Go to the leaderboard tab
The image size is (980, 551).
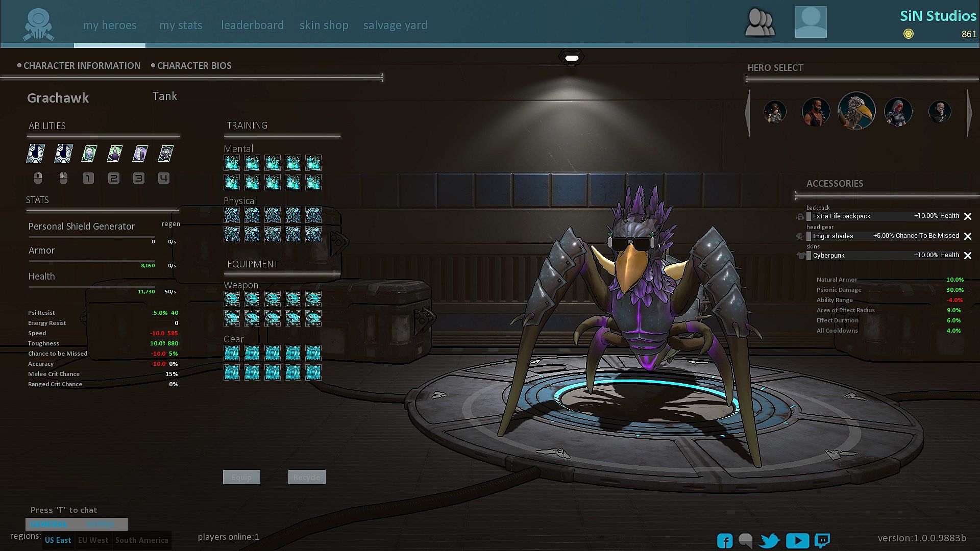coord(252,25)
